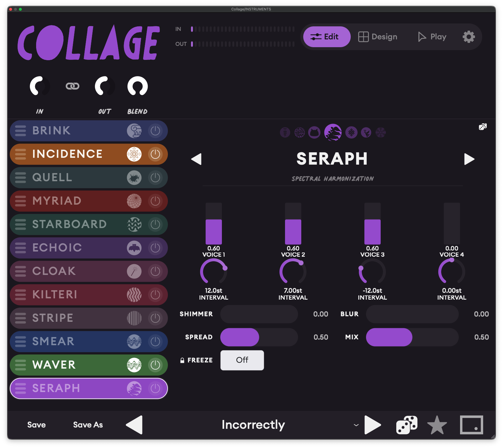503x448 pixels.
Task: Click the BRINK effect emblem icon
Action: pyautogui.click(x=134, y=131)
